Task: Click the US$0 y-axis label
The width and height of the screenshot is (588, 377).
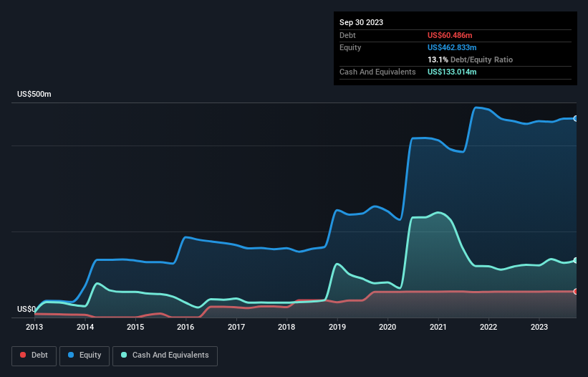Action: coord(26,309)
